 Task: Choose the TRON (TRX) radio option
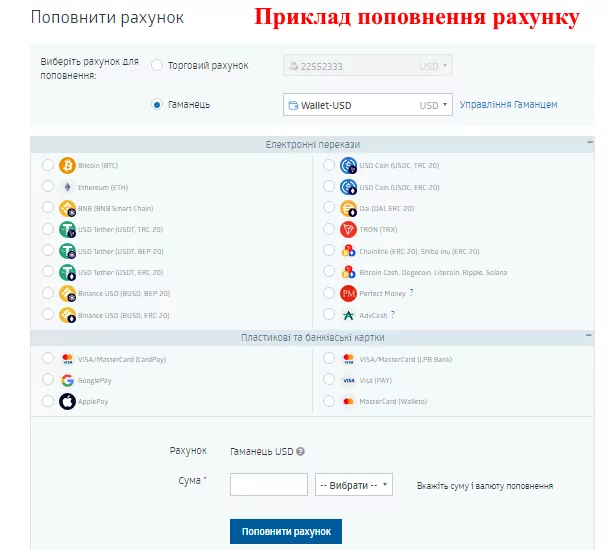point(329,229)
